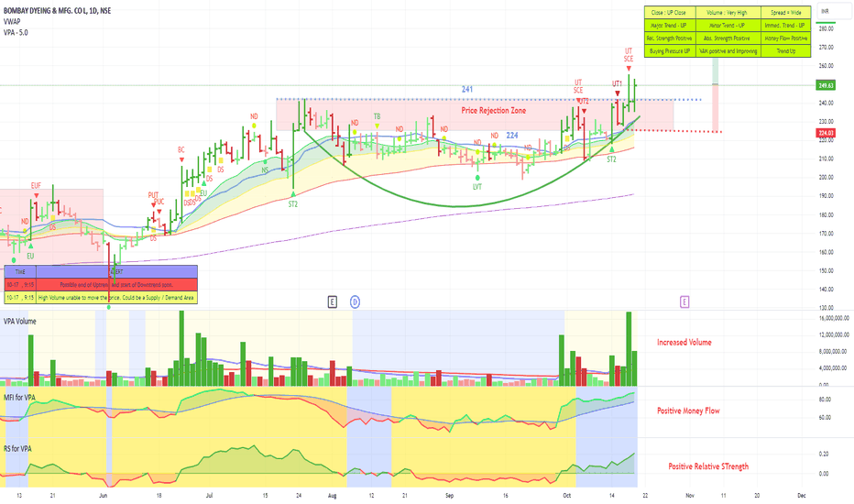Click the 'Close : UP Close' table cell
Viewport: 854px width, 504px height.
coord(670,13)
